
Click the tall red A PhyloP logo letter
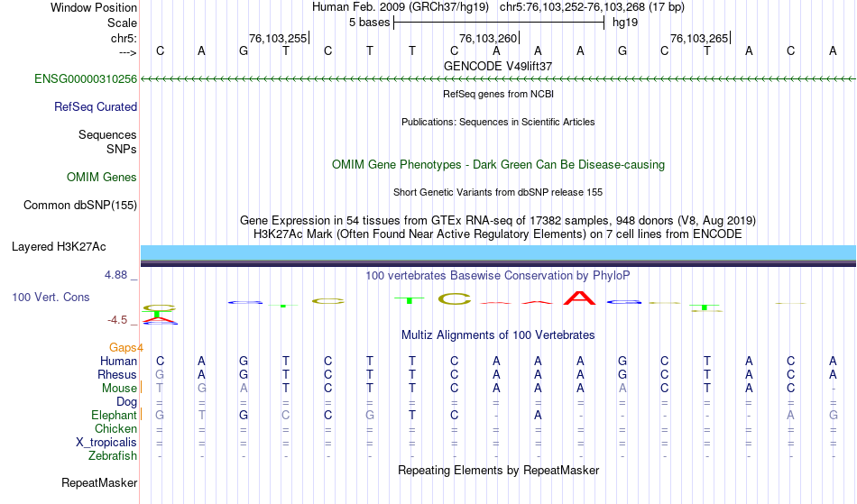pyautogui.click(x=580, y=298)
